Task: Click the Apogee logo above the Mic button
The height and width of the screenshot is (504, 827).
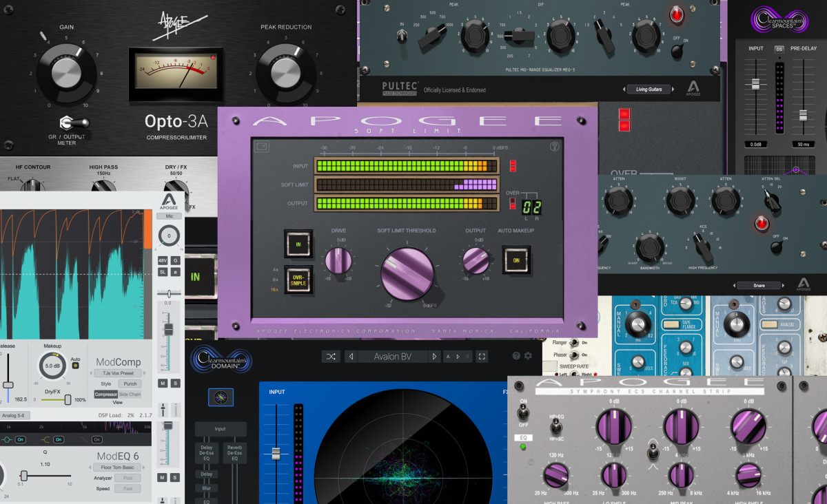Action: pos(168,201)
